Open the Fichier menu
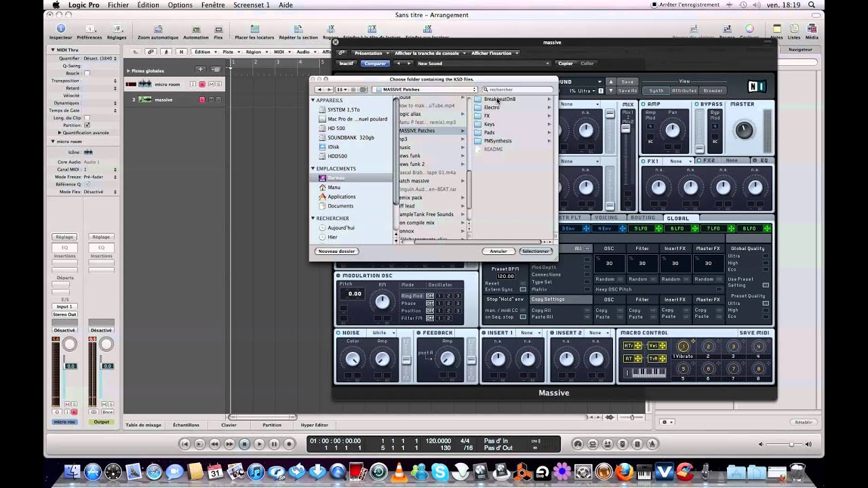The width and height of the screenshot is (868, 488). pos(118,5)
